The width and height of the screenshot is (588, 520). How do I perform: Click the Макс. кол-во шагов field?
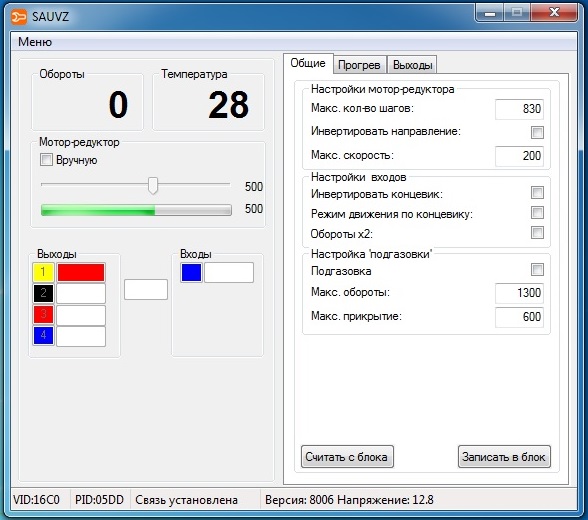(x=519, y=109)
